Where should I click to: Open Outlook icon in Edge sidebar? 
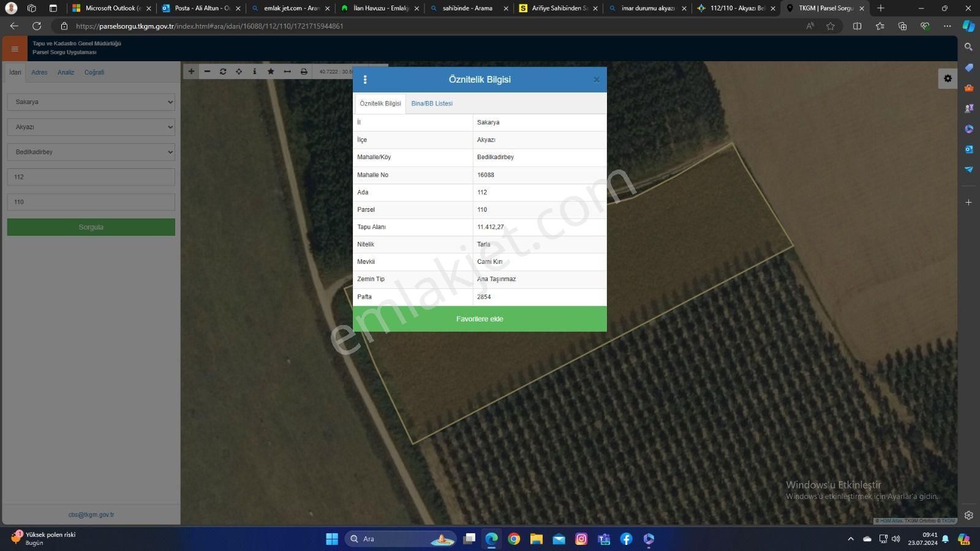(x=968, y=149)
